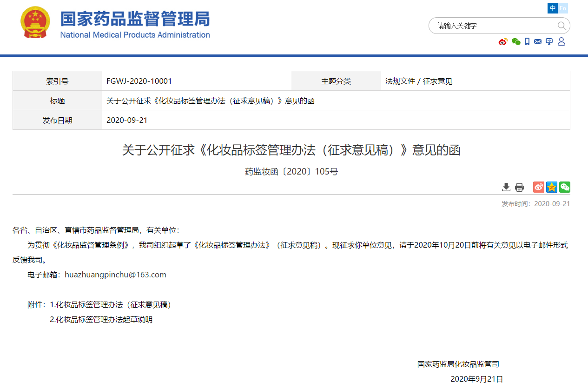
Task: Open attachment 2.化妆品标签管理办法起草说明
Action: [101, 320]
